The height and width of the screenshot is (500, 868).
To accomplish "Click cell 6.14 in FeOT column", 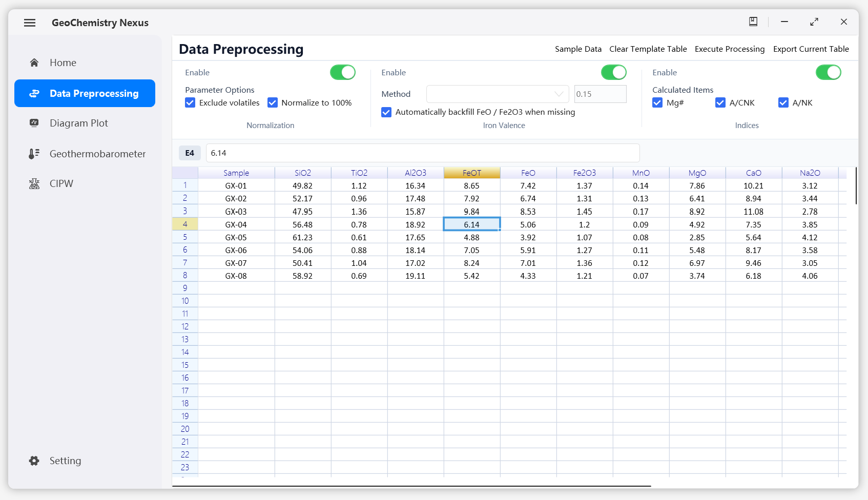I will pyautogui.click(x=472, y=224).
